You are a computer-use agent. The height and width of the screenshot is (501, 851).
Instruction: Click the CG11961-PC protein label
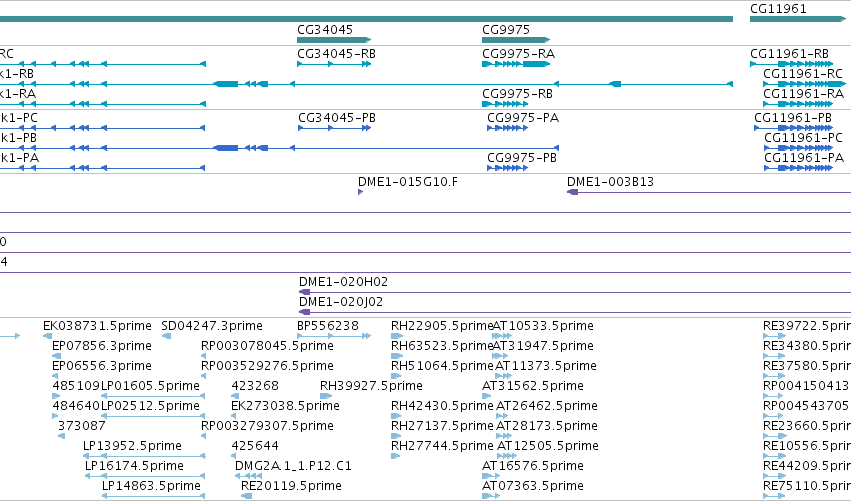(x=803, y=138)
